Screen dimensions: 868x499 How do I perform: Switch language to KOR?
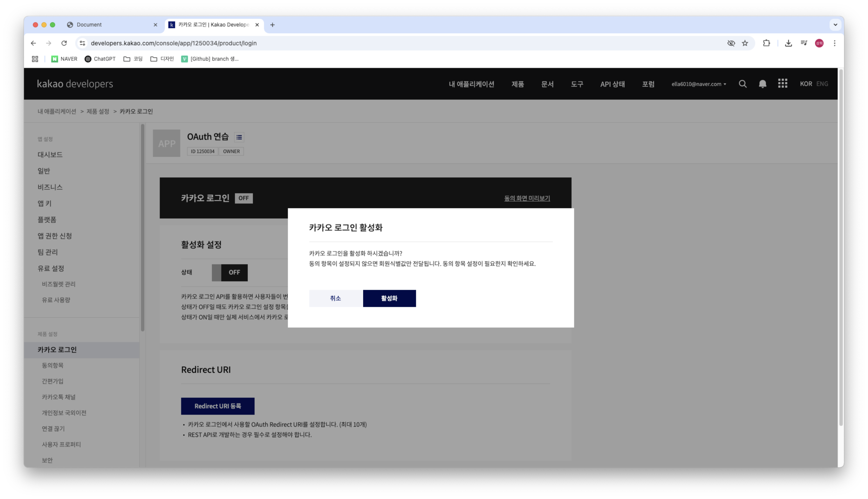point(806,84)
